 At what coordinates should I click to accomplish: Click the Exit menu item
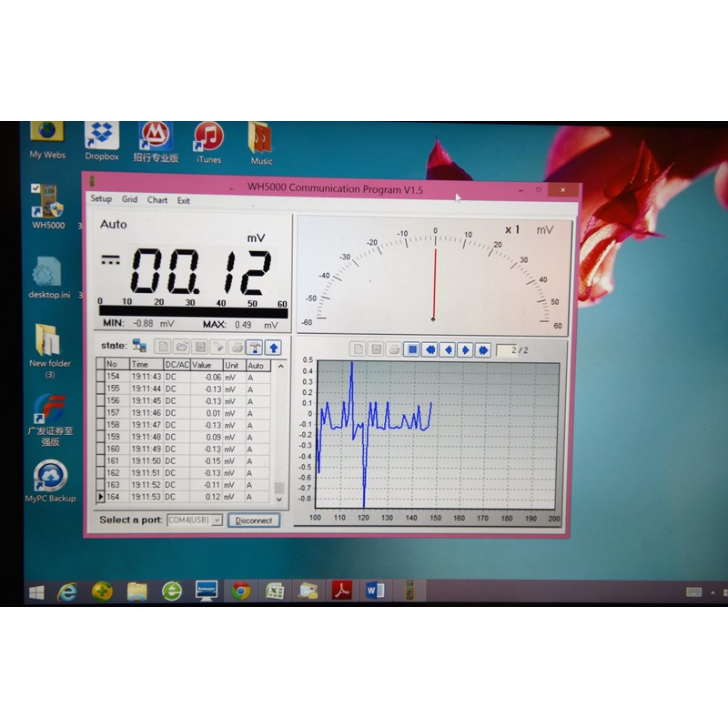coord(184,200)
